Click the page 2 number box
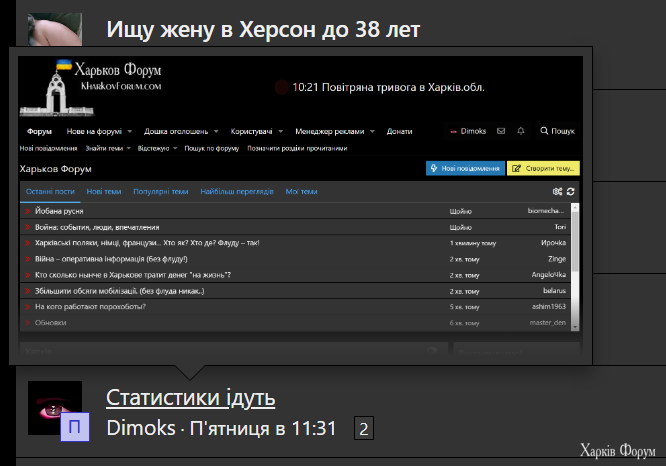 point(364,428)
